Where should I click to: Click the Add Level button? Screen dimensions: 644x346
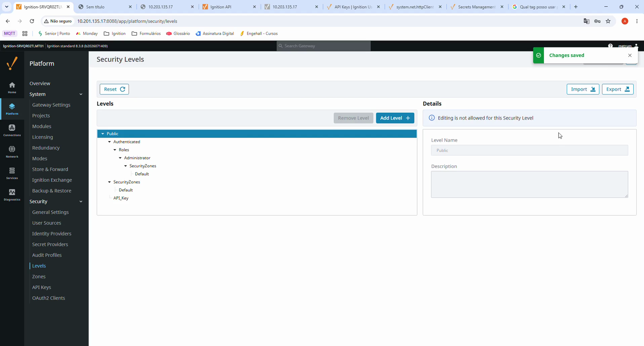click(x=395, y=118)
